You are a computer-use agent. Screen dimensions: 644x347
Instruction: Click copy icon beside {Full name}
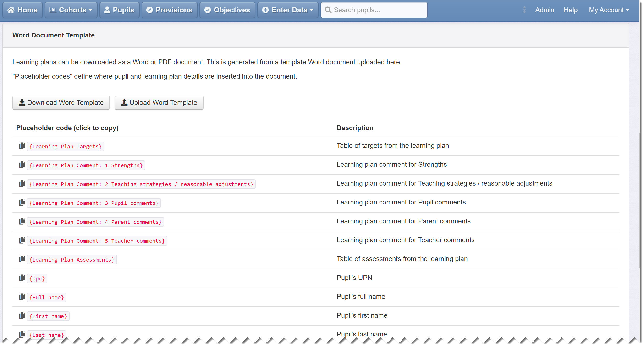(22, 297)
